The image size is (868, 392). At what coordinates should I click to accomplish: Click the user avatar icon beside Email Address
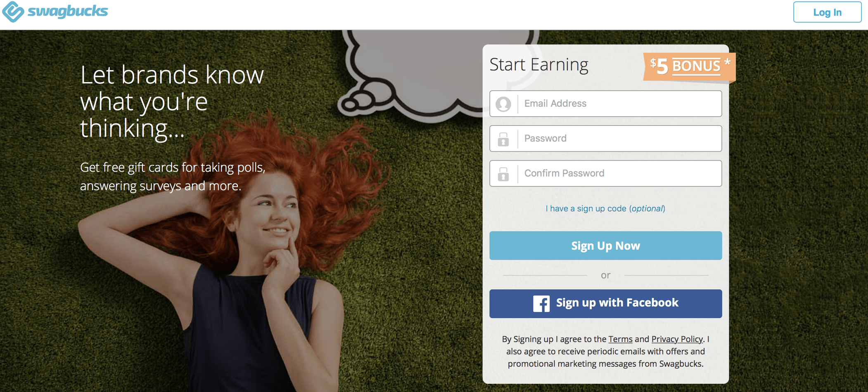tap(503, 104)
